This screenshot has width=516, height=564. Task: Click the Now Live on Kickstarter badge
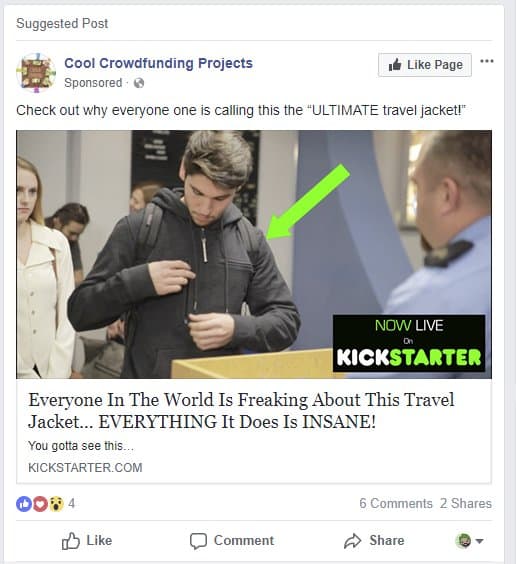pos(409,343)
